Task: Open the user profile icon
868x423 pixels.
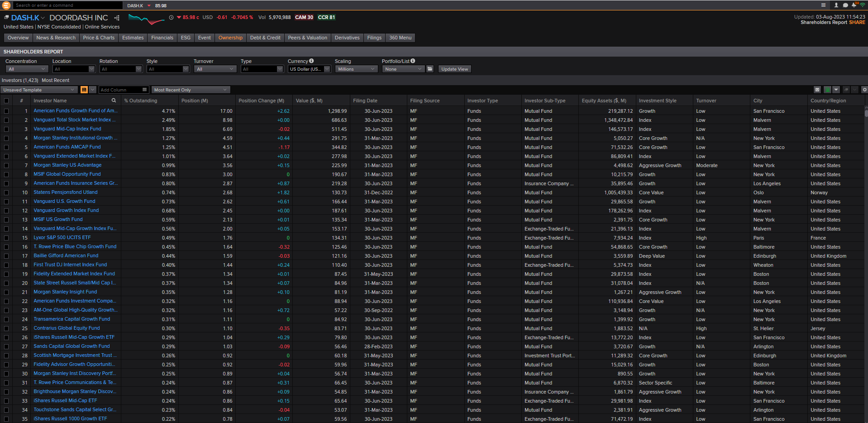Action: point(836,5)
